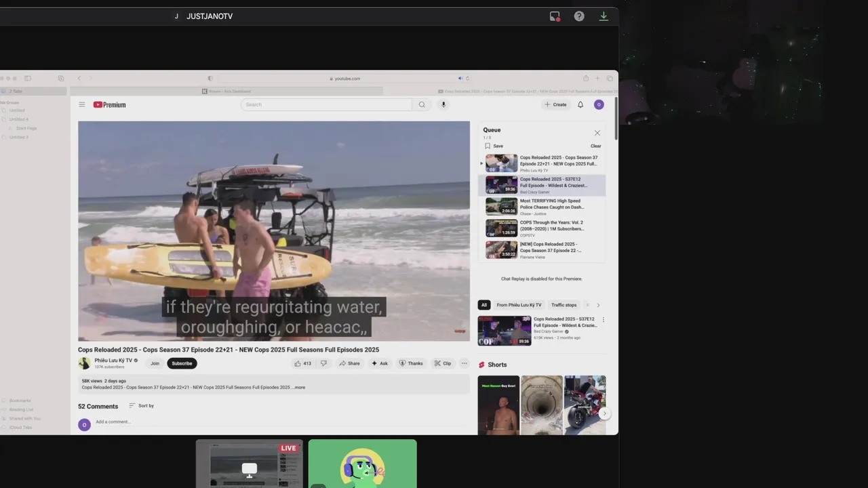This screenshot has height=488, width=868.
Task: Select the All filter chip
Action: click(x=484, y=305)
